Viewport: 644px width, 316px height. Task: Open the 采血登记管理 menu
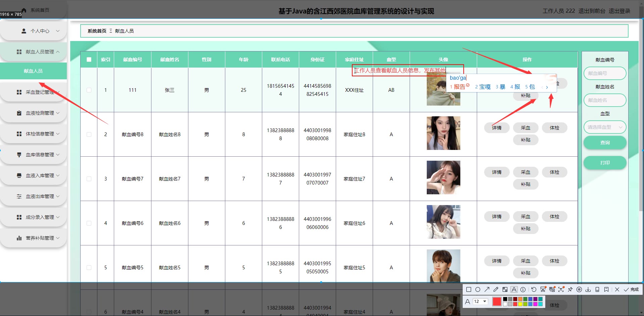pos(33,92)
